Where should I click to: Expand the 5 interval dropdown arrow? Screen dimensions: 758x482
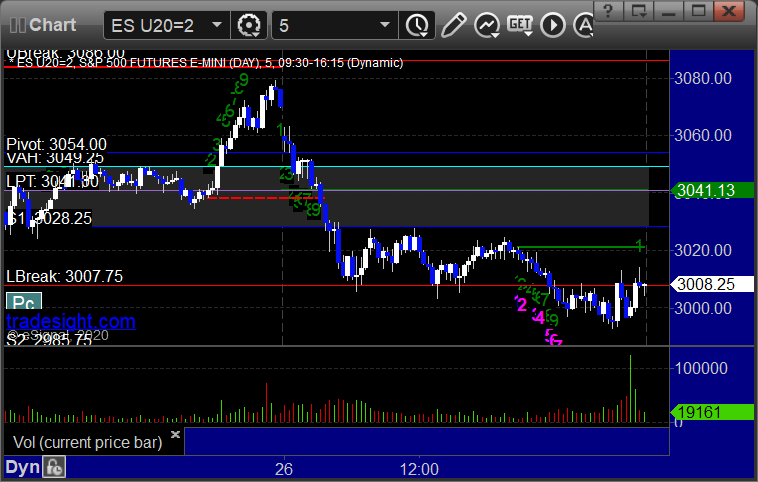[x=385, y=25]
